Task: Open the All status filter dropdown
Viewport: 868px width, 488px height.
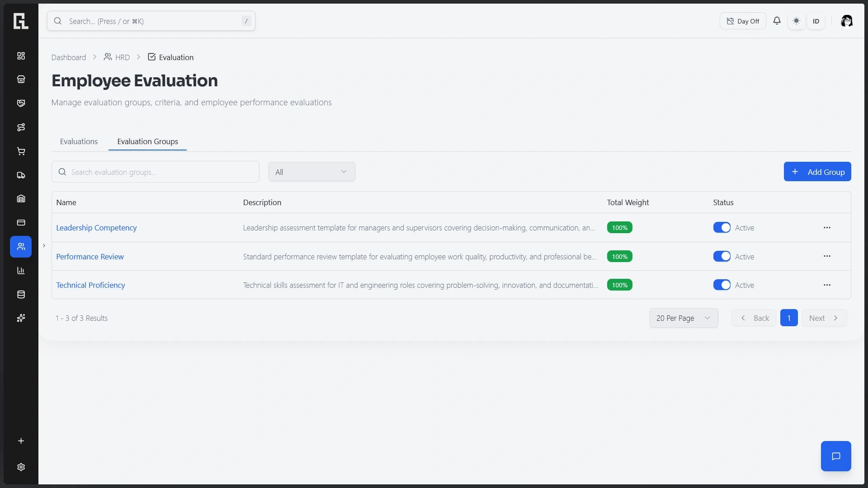Action: click(311, 172)
